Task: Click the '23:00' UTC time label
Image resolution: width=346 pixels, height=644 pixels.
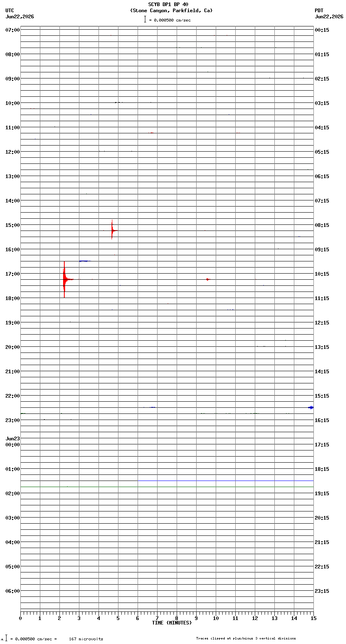Action: tap(13, 420)
